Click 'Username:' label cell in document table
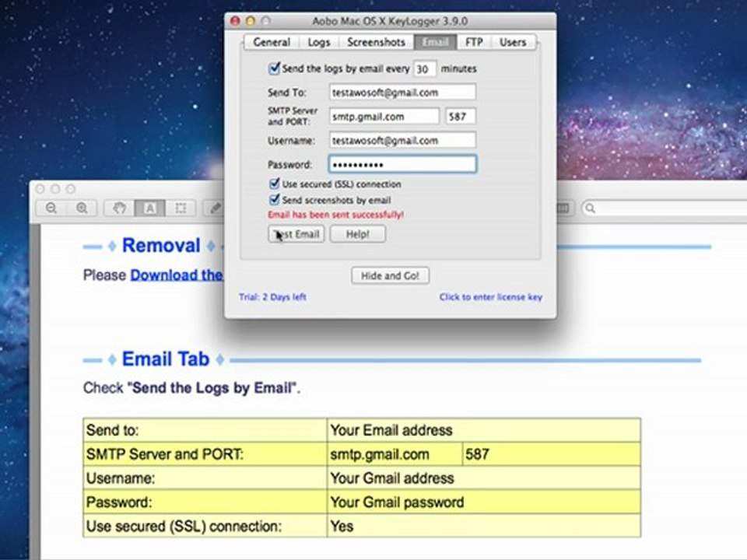The image size is (747, 560). click(205, 478)
